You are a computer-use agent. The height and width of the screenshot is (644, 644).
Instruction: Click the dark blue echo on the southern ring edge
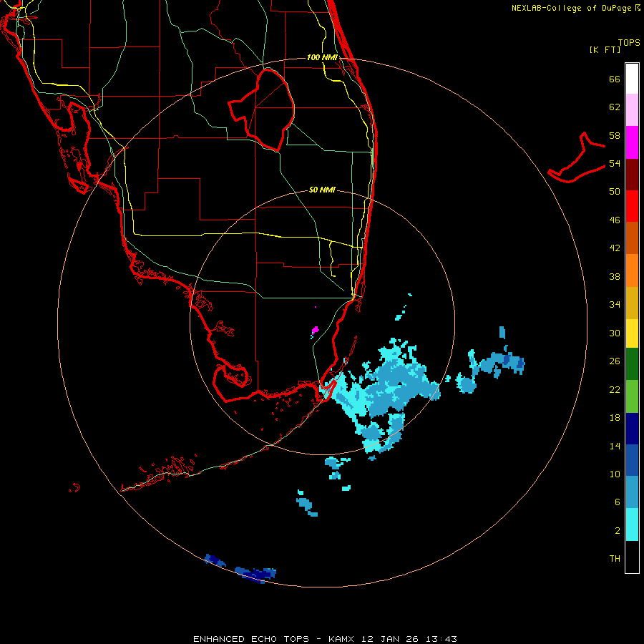(x=255, y=575)
